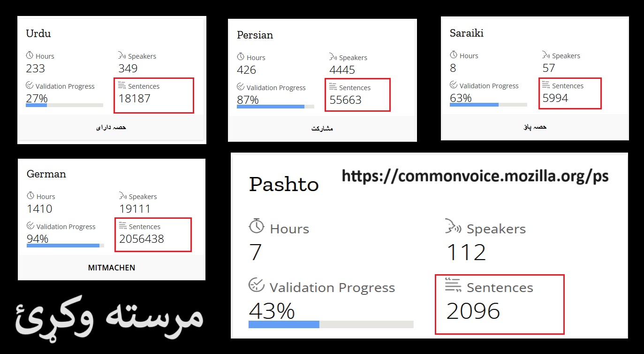Click the Hours clock icon in Saraiki card
The width and height of the screenshot is (644, 354).
[x=454, y=55]
